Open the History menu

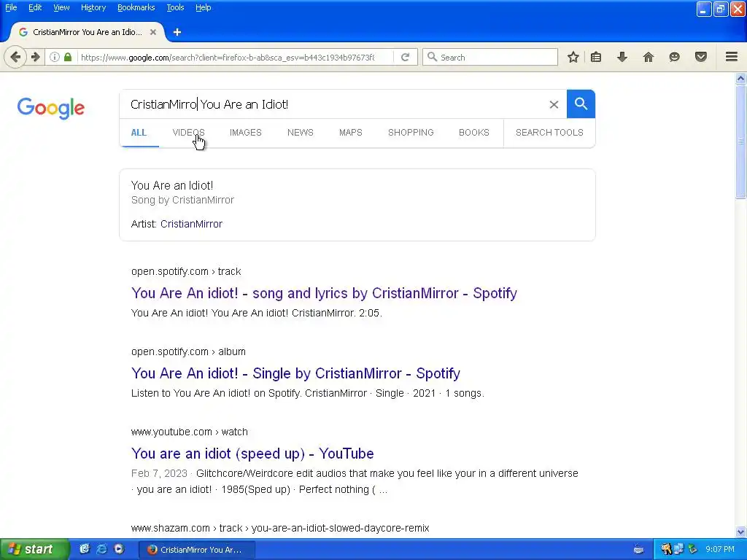pyautogui.click(x=93, y=7)
